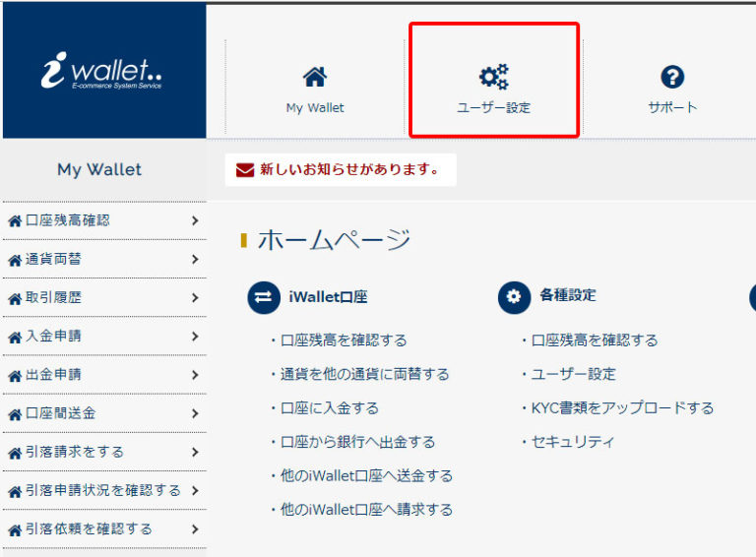Select 入金申請 in the sidebar menu
The image size is (756, 557).
coord(53,336)
